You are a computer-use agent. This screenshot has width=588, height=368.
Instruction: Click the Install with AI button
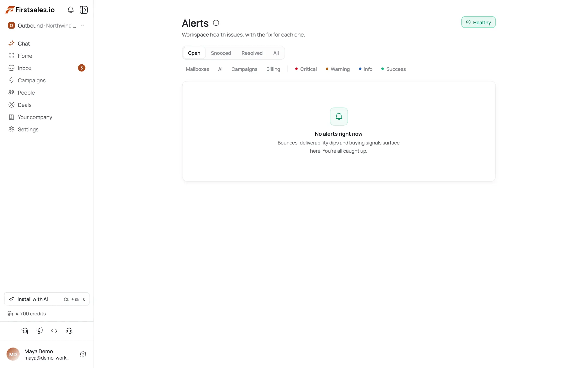coord(47,299)
